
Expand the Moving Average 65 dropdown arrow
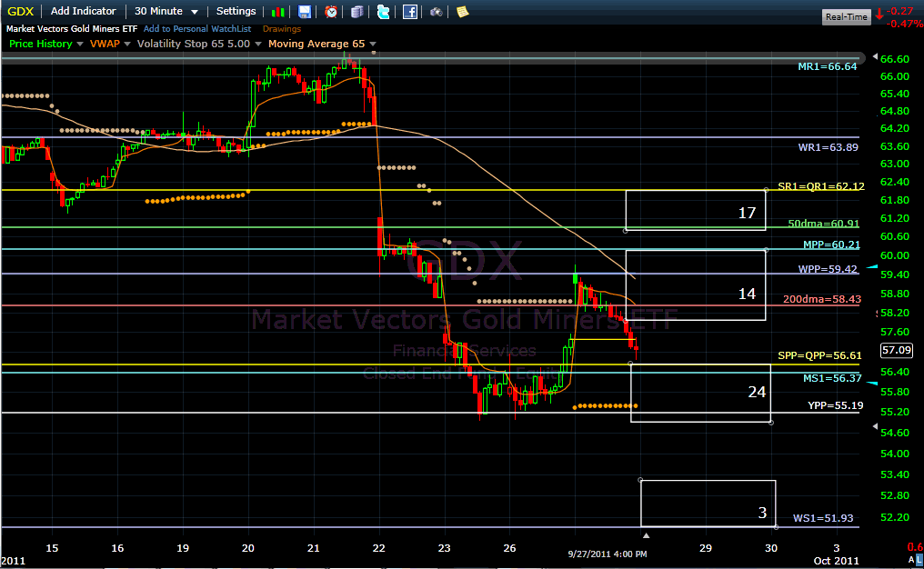[x=373, y=45]
